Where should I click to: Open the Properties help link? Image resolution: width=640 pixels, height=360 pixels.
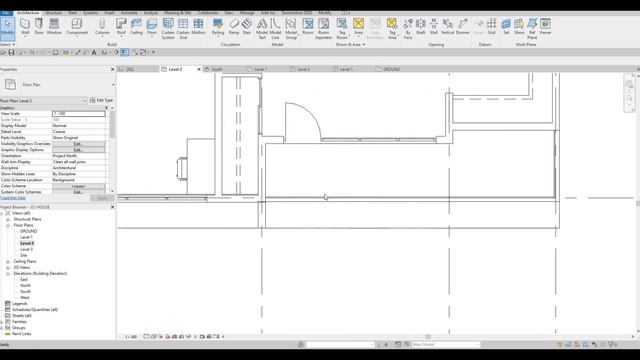click(x=13, y=198)
